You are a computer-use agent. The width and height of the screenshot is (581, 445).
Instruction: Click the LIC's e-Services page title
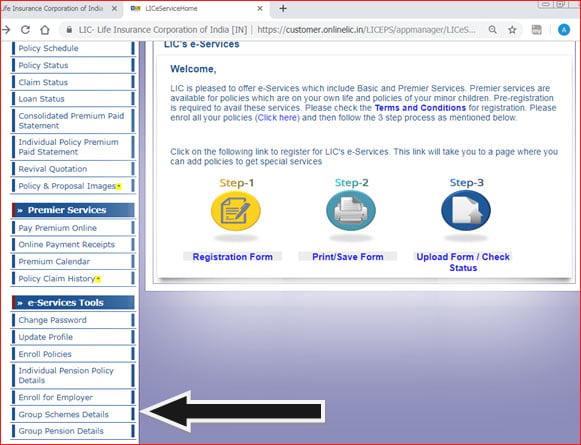tap(202, 44)
